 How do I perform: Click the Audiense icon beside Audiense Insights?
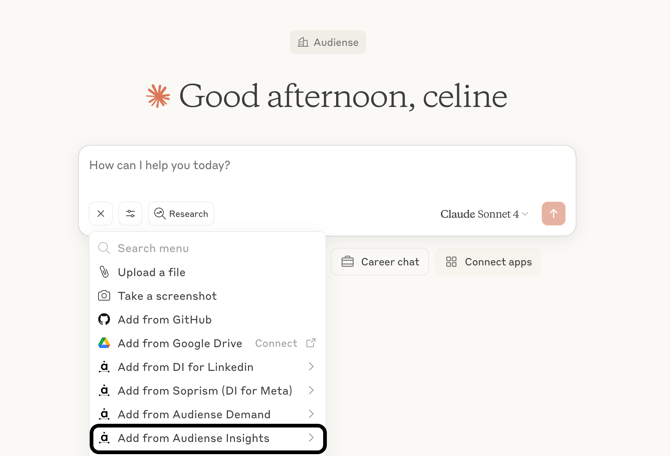(104, 438)
